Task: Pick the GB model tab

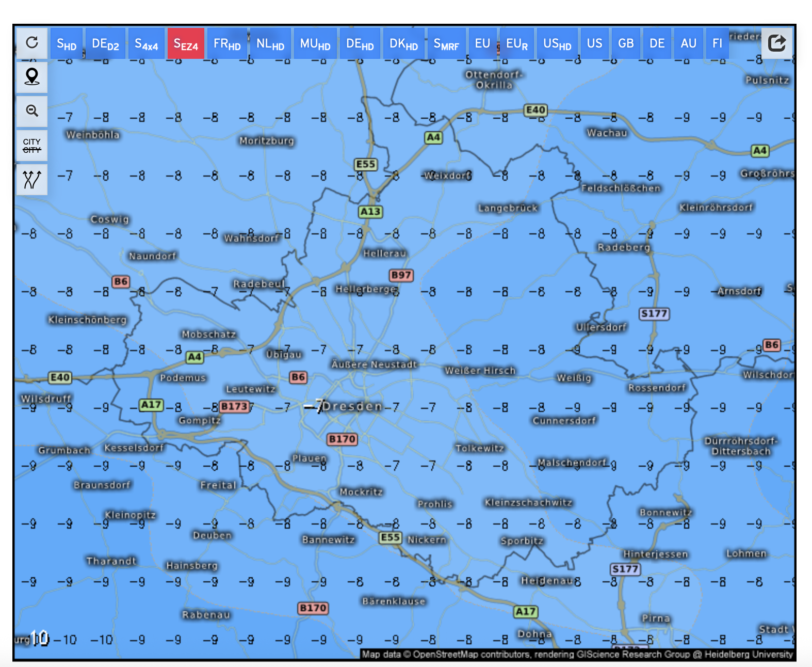Action: tap(626, 44)
